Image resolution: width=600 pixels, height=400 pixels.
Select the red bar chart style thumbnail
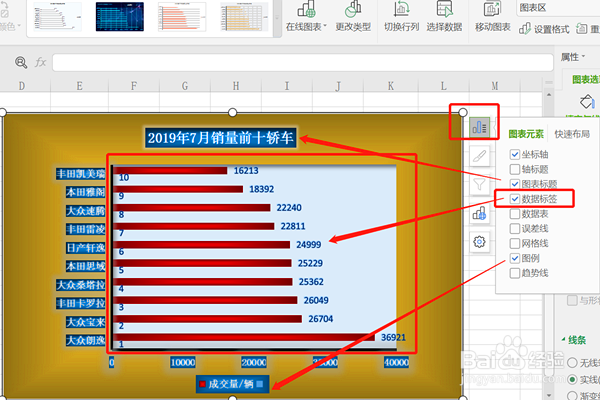coord(182,16)
